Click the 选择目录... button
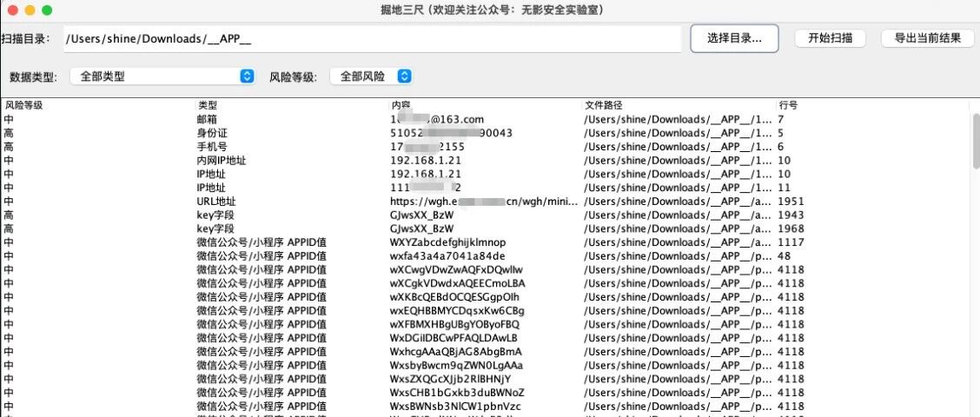This screenshot has height=417, width=980. point(734,38)
